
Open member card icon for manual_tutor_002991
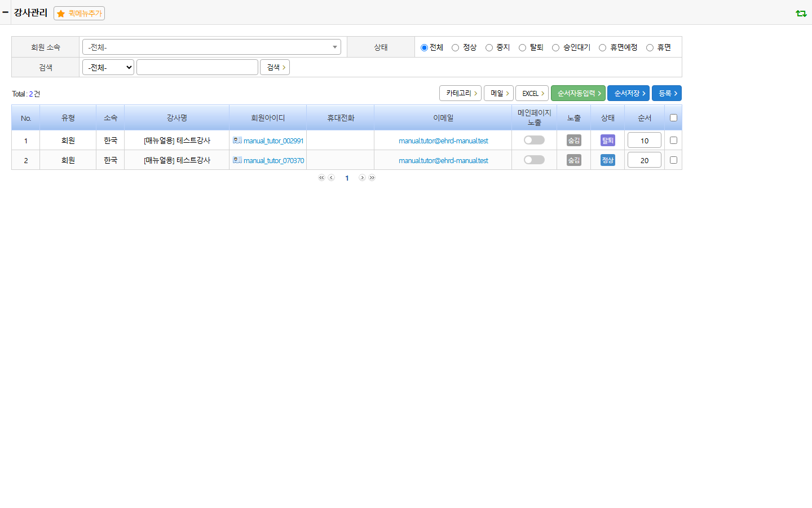click(x=237, y=140)
